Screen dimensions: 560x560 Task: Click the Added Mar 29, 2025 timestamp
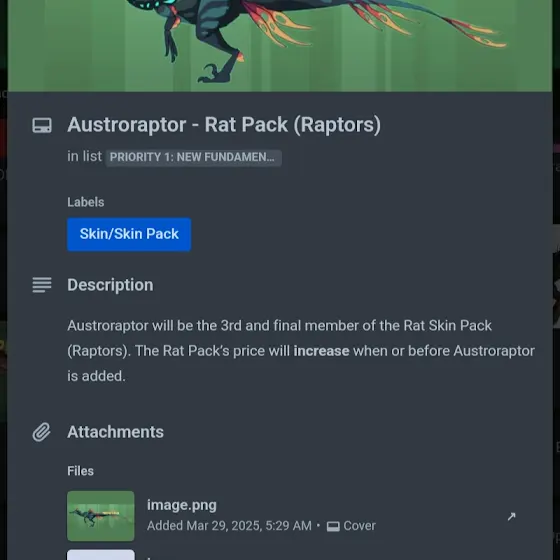229,526
